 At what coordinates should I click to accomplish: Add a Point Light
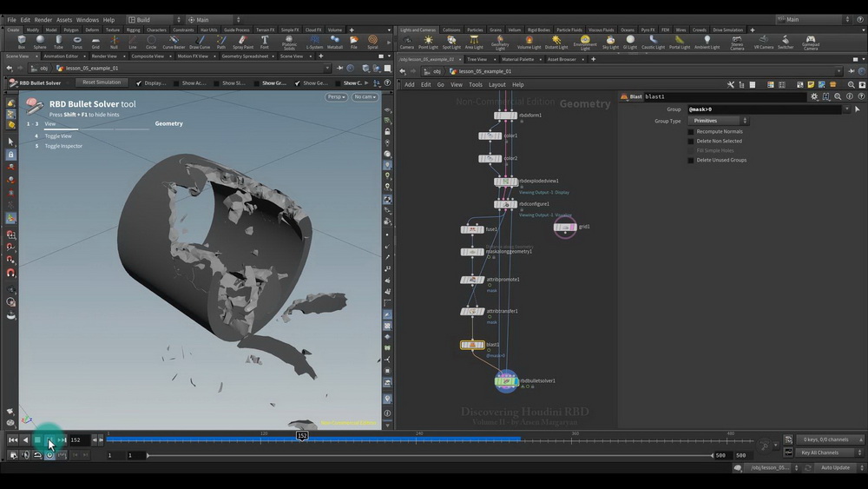(428, 42)
